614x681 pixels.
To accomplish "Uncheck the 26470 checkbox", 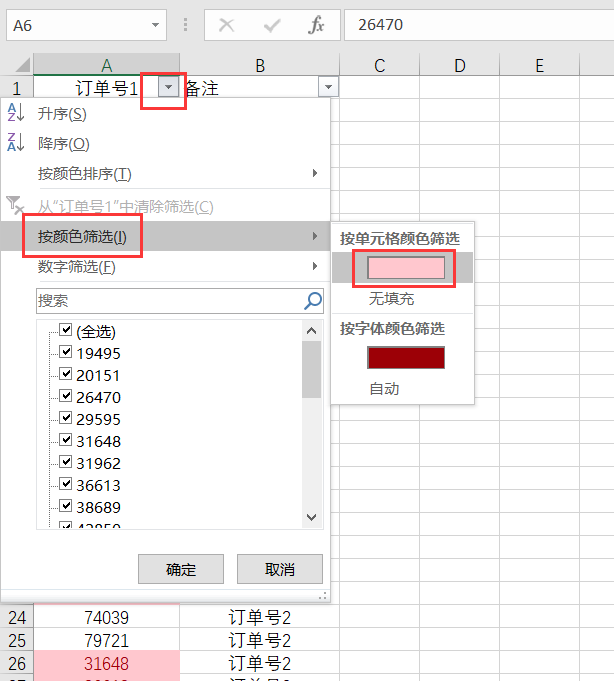I will pyautogui.click(x=66, y=395).
